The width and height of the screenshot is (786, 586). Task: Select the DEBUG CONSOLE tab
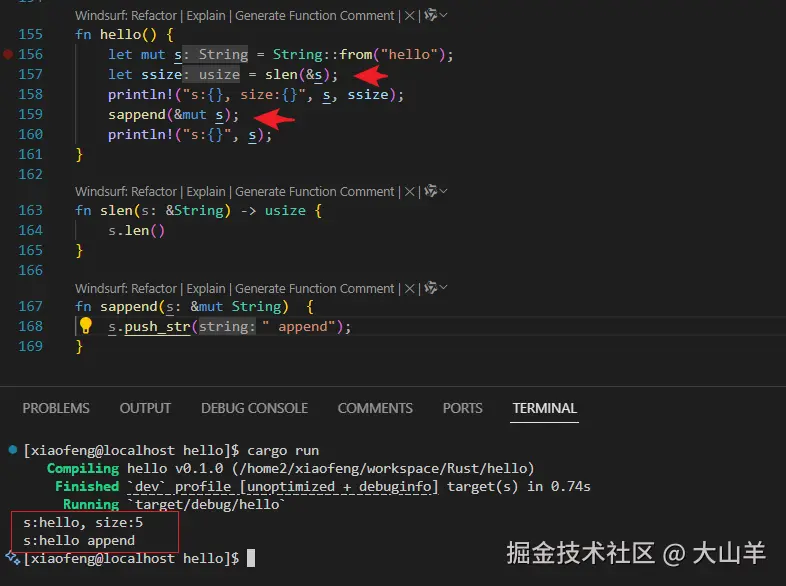click(254, 408)
